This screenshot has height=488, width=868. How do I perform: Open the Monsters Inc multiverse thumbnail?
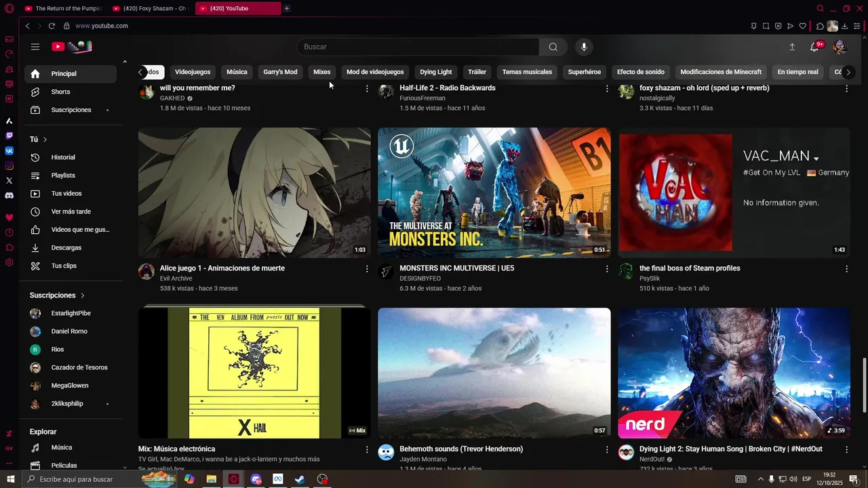click(494, 192)
